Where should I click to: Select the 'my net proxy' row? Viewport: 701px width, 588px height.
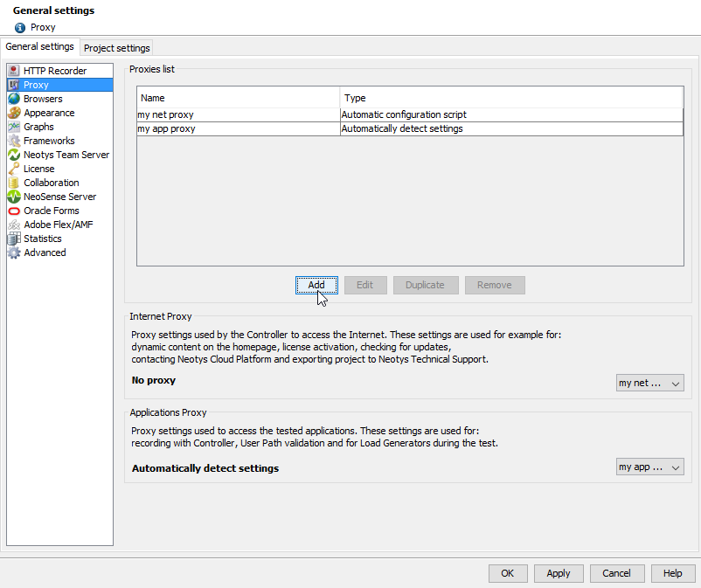click(x=238, y=114)
